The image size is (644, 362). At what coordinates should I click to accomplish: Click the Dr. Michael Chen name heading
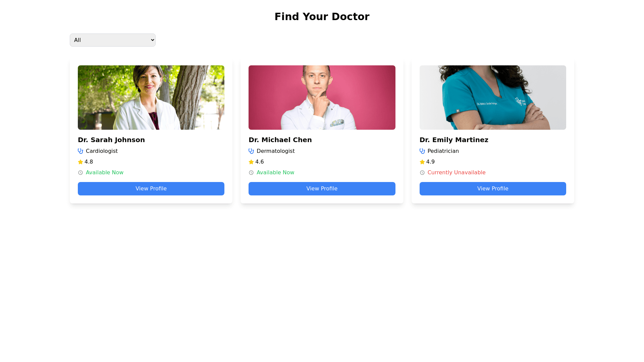[280, 140]
